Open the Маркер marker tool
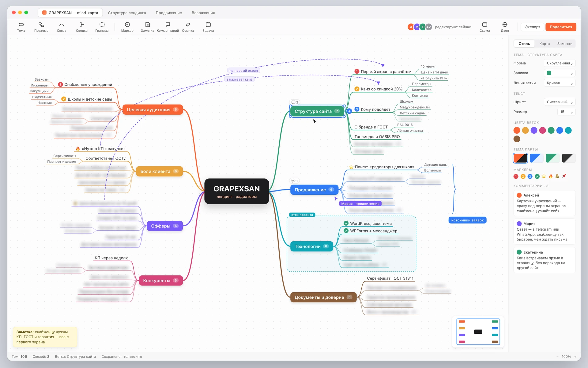This screenshot has height=368, width=588. point(127,27)
